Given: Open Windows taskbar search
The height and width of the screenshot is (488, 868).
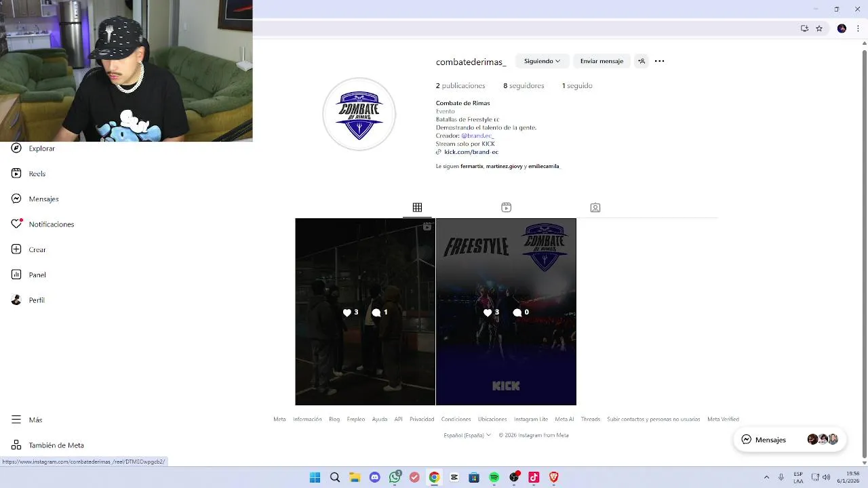Looking at the screenshot, I should pos(335,477).
